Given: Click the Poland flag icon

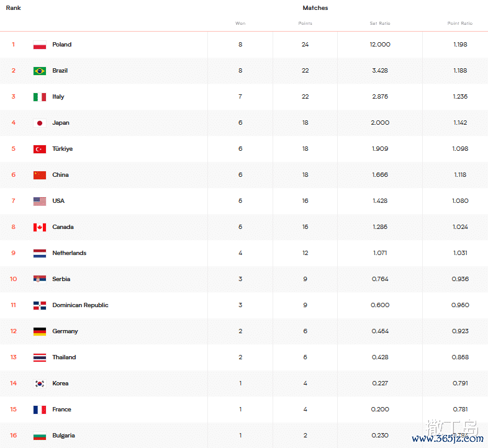Looking at the screenshot, I should point(40,45).
